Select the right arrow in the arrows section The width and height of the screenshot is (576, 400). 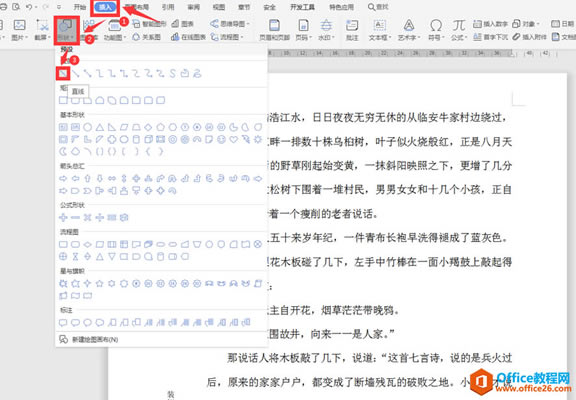pos(63,179)
